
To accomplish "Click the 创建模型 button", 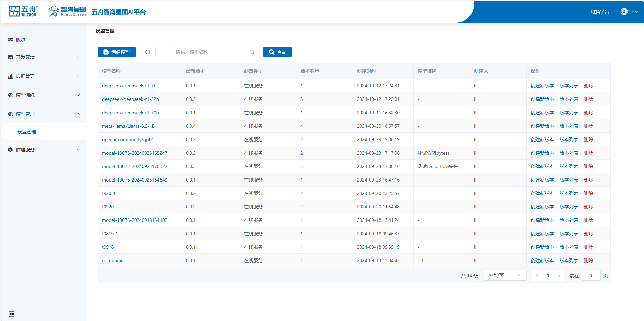I will [x=117, y=52].
